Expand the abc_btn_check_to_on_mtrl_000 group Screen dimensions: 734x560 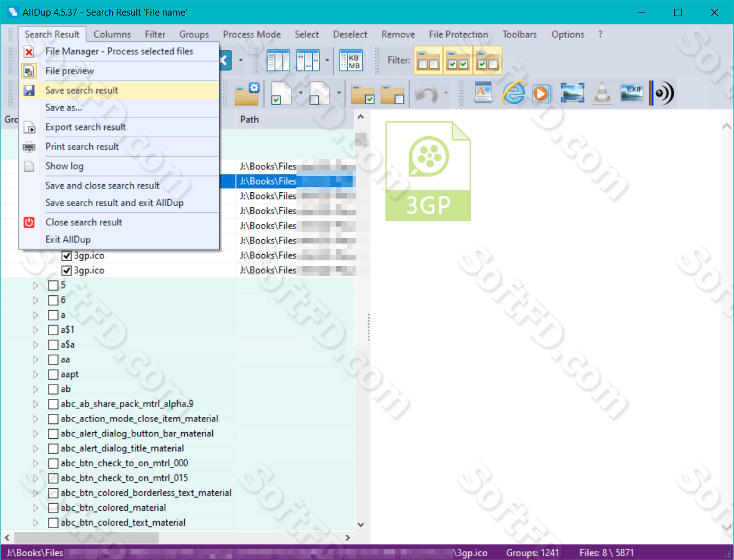[x=36, y=463]
